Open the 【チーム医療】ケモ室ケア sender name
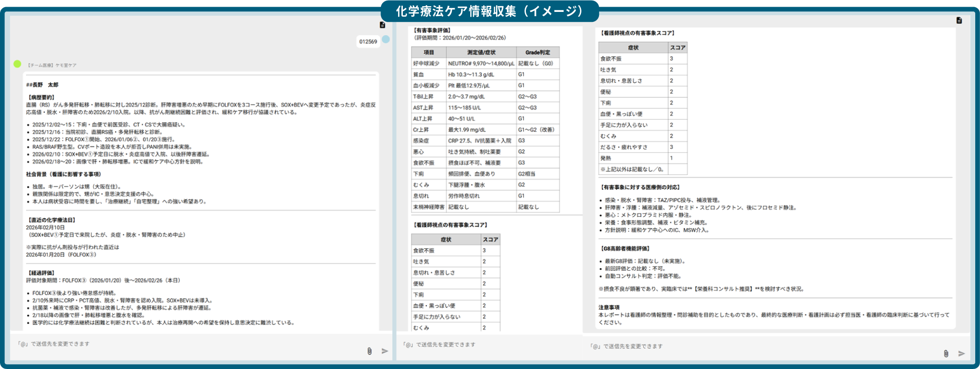The height and width of the screenshot is (369, 980). [x=51, y=65]
